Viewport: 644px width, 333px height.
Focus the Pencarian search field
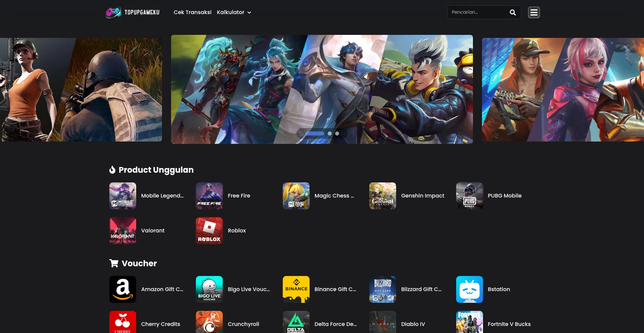(x=478, y=12)
